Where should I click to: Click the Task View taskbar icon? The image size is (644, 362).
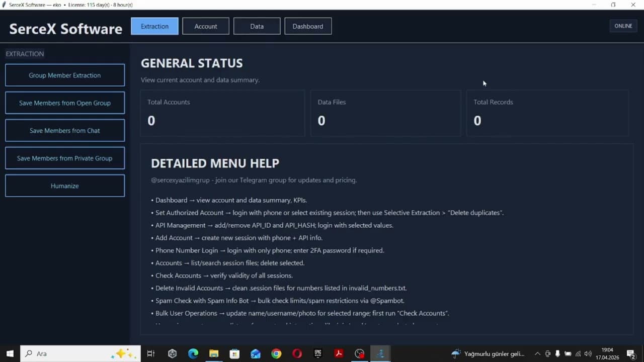150,353
